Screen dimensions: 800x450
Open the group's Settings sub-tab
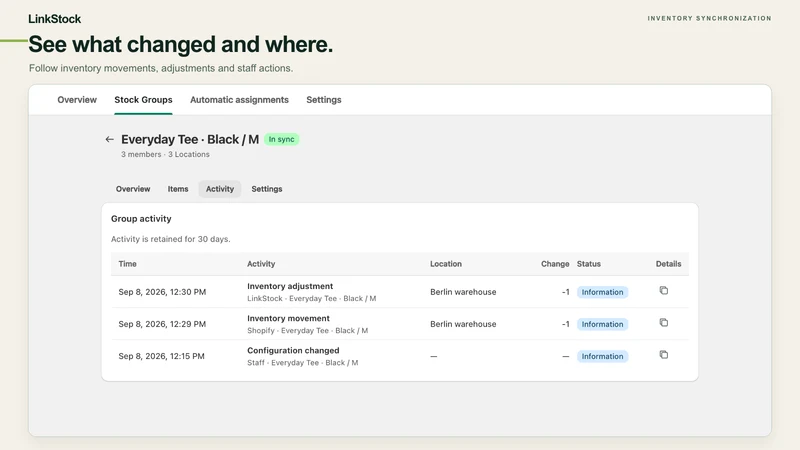[267, 189]
